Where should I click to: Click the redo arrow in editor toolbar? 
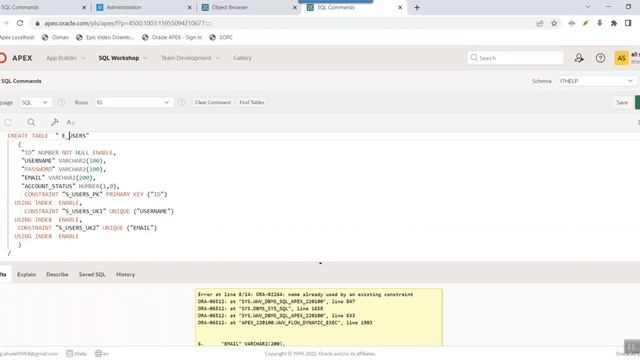[x=8, y=122]
